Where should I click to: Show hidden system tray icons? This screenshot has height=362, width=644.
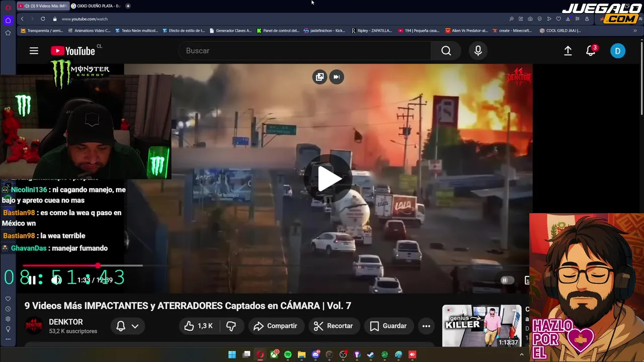(x=522, y=354)
